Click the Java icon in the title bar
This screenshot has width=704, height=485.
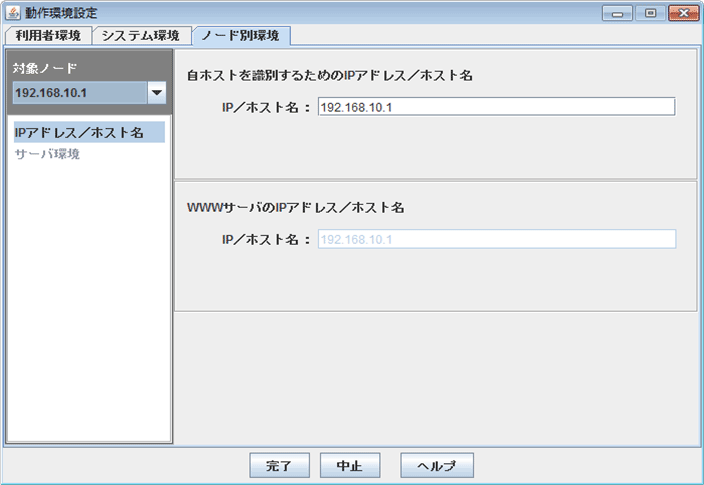(x=13, y=12)
